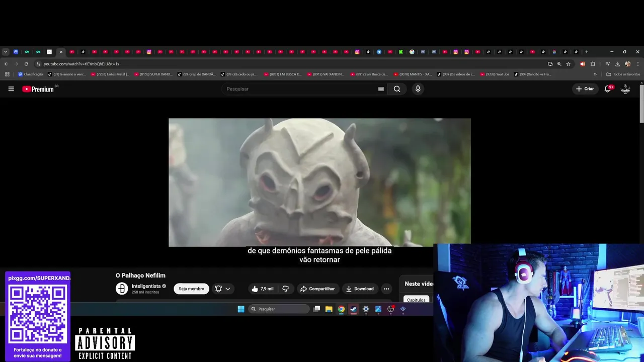Click the Seja membro button

pos(191,289)
